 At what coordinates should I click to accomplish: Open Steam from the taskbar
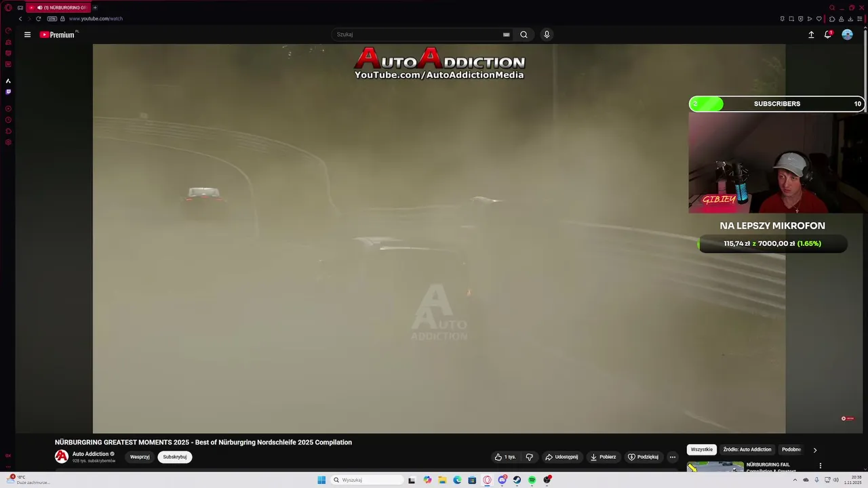coord(517,480)
